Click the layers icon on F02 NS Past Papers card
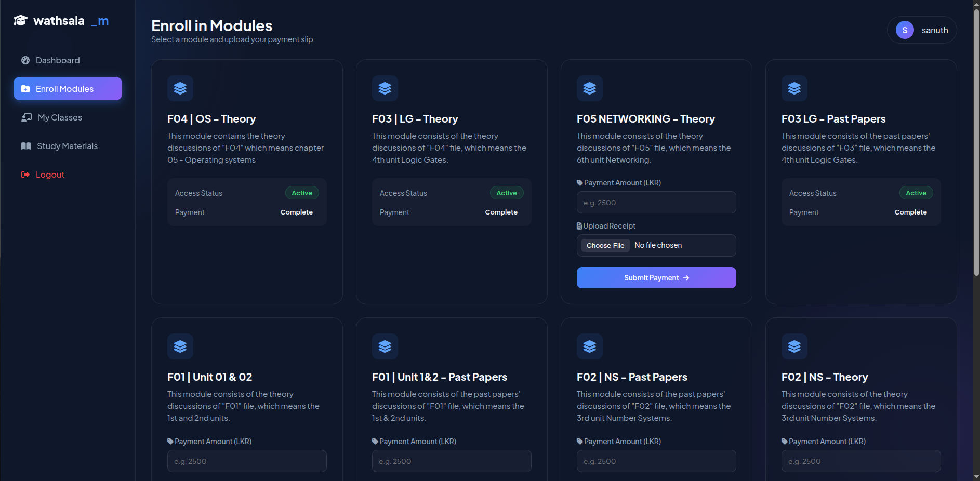The width and height of the screenshot is (980, 481). [x=590, y=346]
